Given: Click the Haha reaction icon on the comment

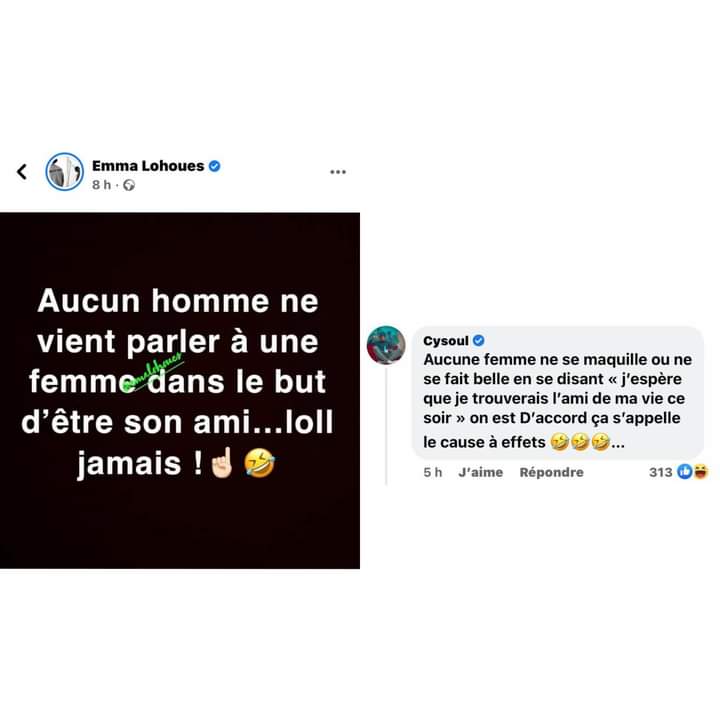Looking at the screenshot, I should tap(701, 472).
